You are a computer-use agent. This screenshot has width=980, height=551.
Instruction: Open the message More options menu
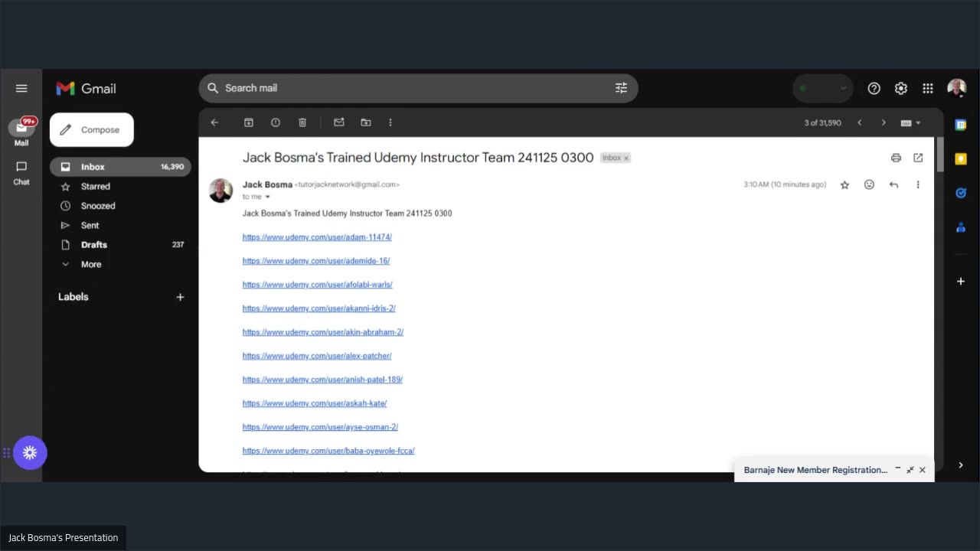(918, 184)
